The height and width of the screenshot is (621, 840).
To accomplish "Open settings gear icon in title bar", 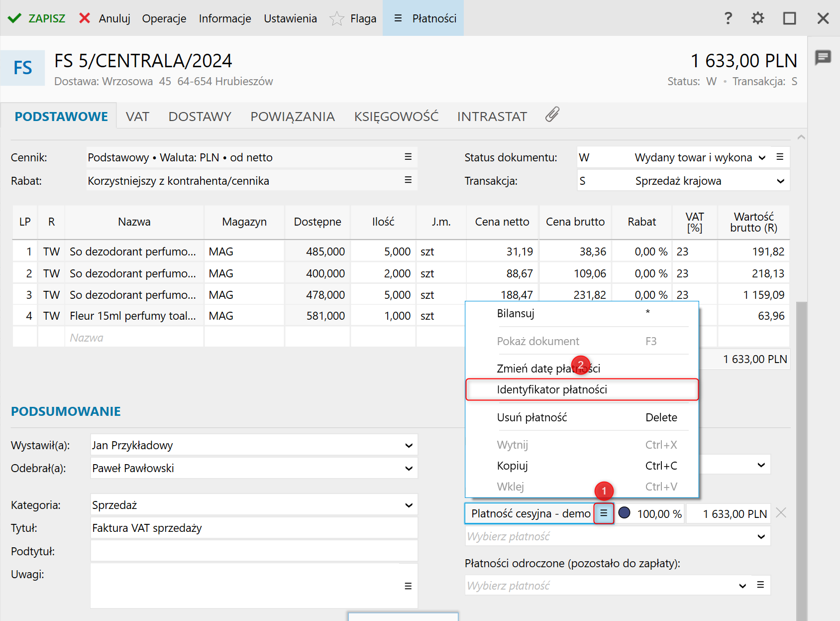I will pos(757,18).
